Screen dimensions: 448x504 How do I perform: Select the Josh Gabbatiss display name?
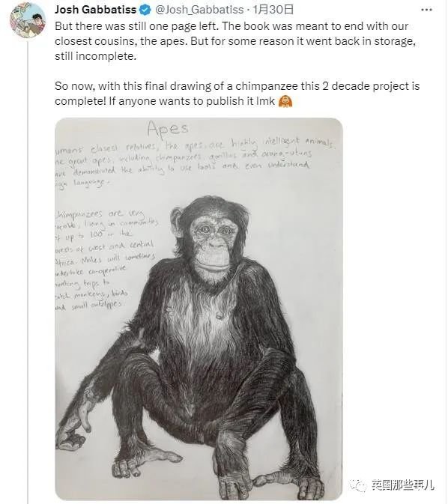(95, 10)
